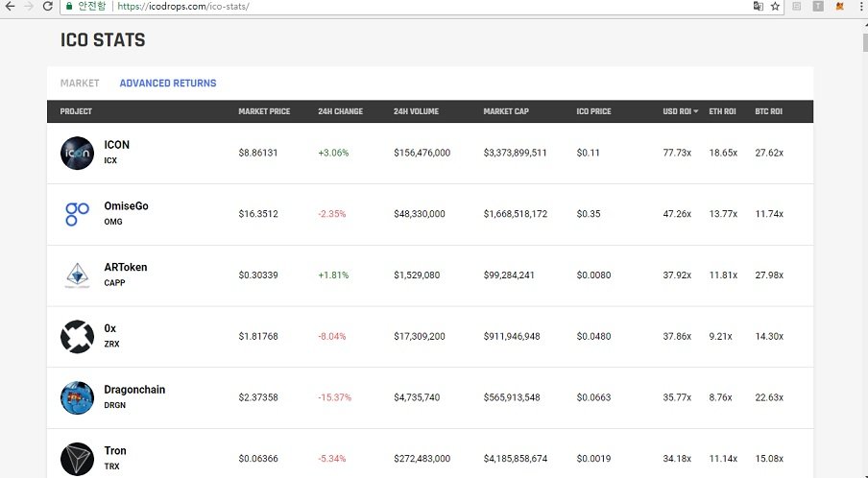
Task: Click Dragonchain 24h change -15.37%
Action: click(334, 397)
